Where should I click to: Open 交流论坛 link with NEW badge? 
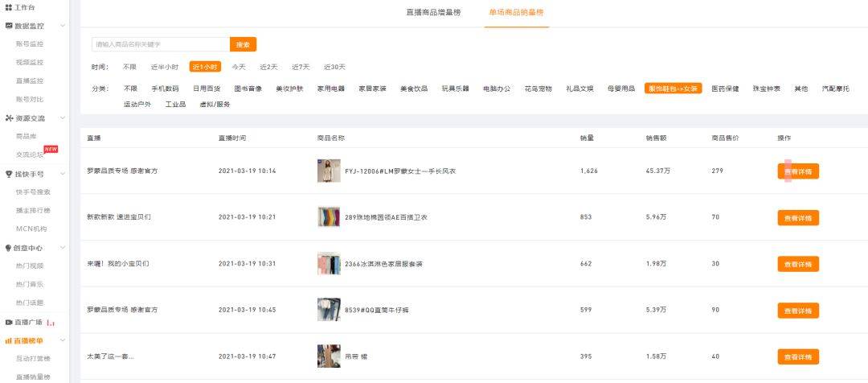(31, 154)
